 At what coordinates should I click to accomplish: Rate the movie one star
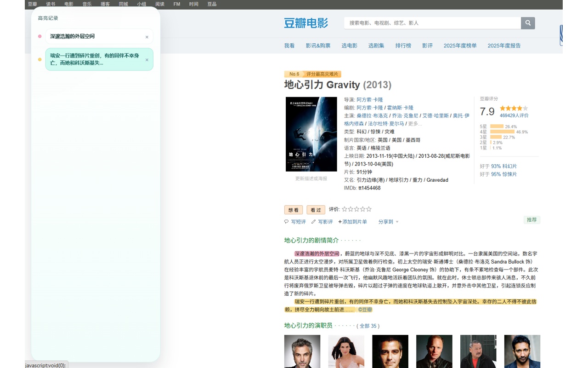point(345,209)
